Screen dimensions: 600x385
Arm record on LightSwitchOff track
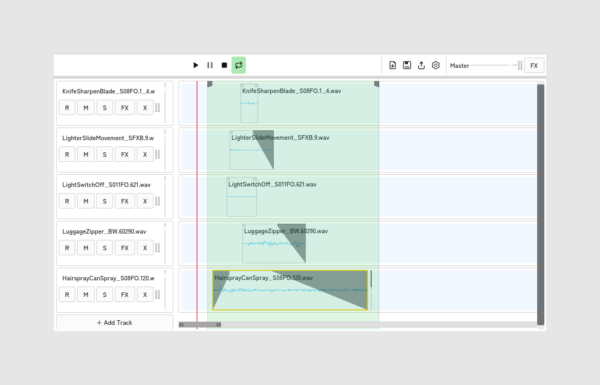(x=67, y=201)
